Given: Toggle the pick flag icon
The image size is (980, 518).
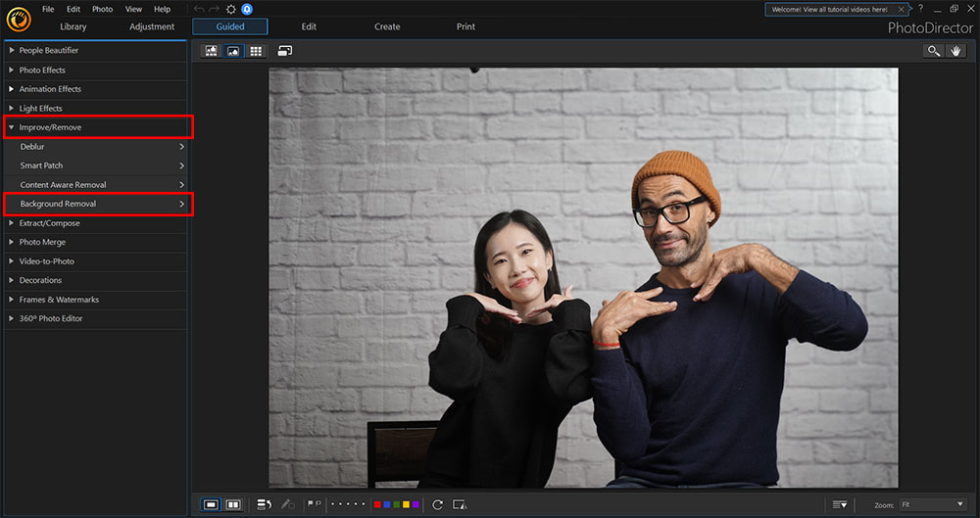Looking at the screenshot, I should click(x=311, y=503).
